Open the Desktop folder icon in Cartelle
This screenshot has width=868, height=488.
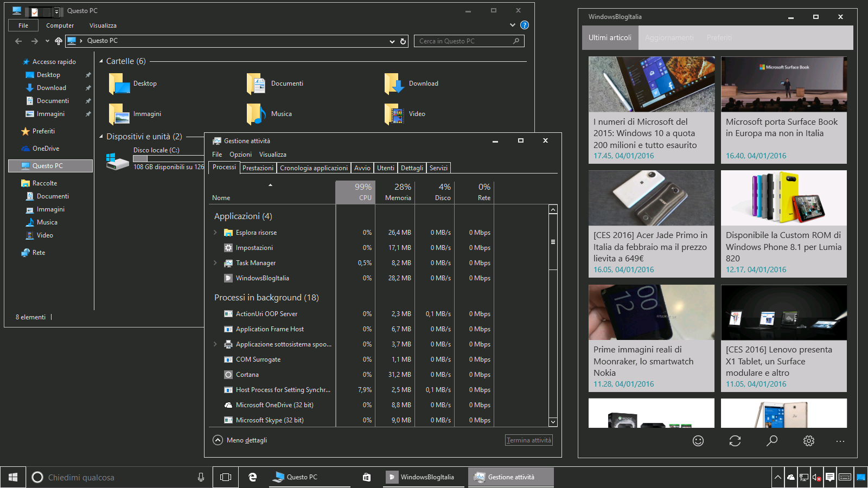click(x=119, y=84)
